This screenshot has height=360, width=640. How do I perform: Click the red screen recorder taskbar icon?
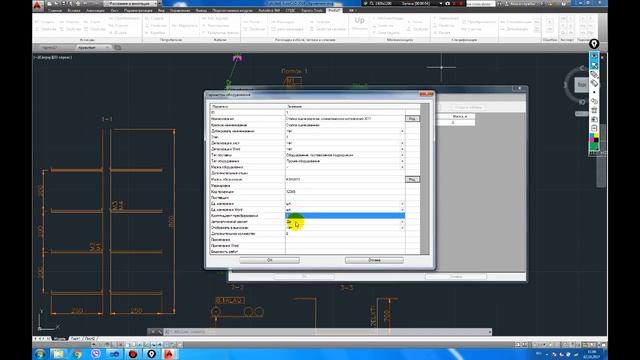(133, 354)
